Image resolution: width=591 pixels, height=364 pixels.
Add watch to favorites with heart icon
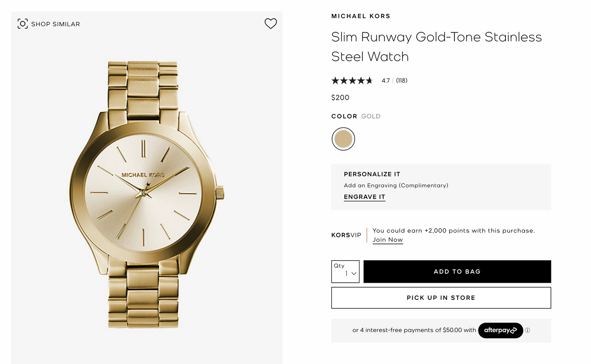click(x=271, y=24)
